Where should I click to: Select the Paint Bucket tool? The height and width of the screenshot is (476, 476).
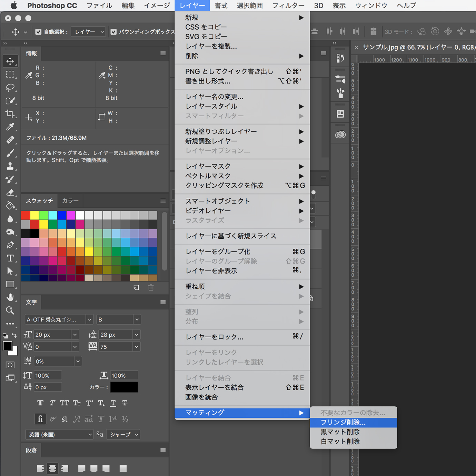pos(10,206)
